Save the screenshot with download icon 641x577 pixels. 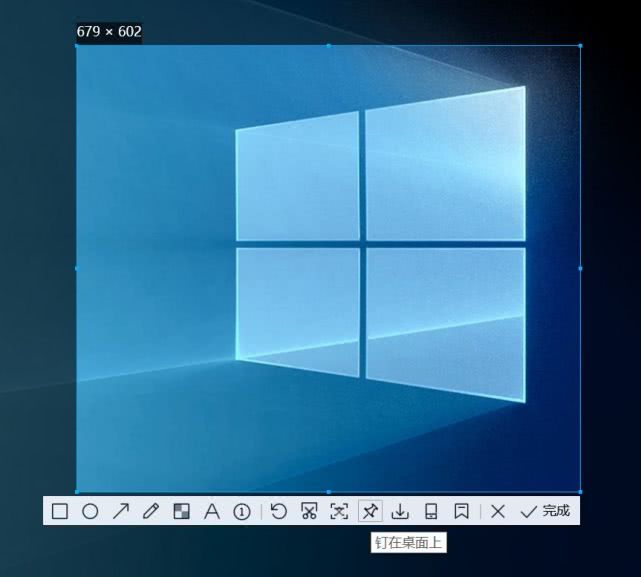coord(400,512)
